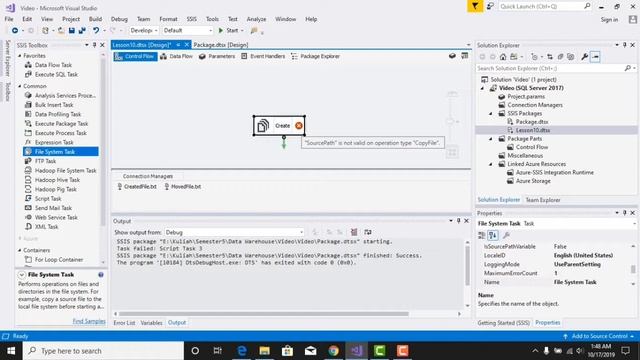Viewport: 640px width, 360px height.
Task: Collapse the Favorites toolbox group
Action: [20, 56]
